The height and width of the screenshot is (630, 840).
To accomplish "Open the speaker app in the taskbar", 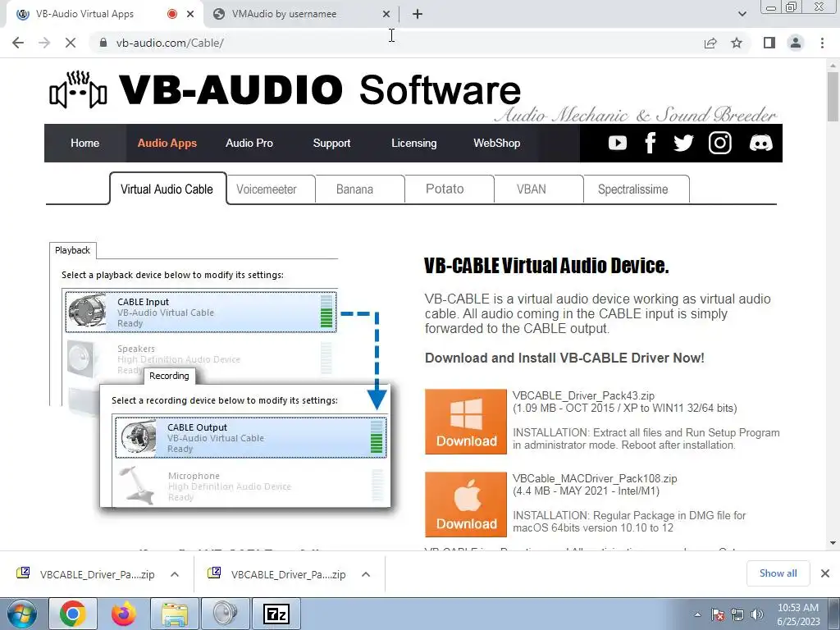I will [225, 614].
